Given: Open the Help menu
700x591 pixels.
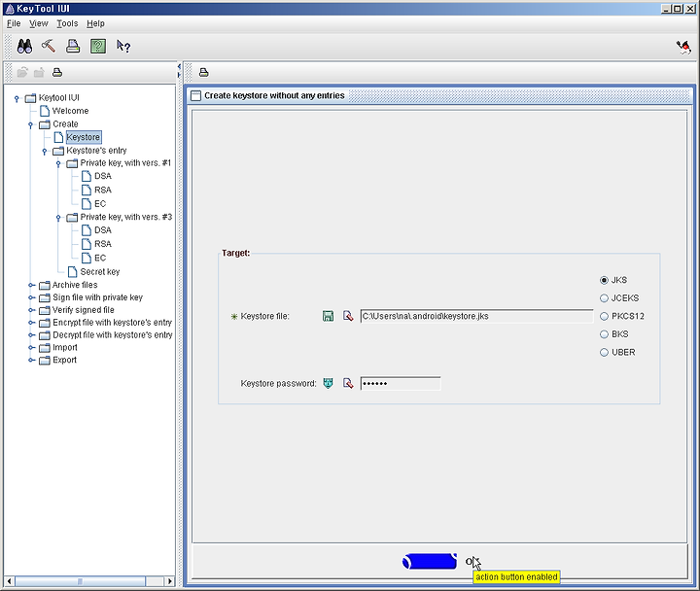Looking at the screenshot, I should click(95, 23).
